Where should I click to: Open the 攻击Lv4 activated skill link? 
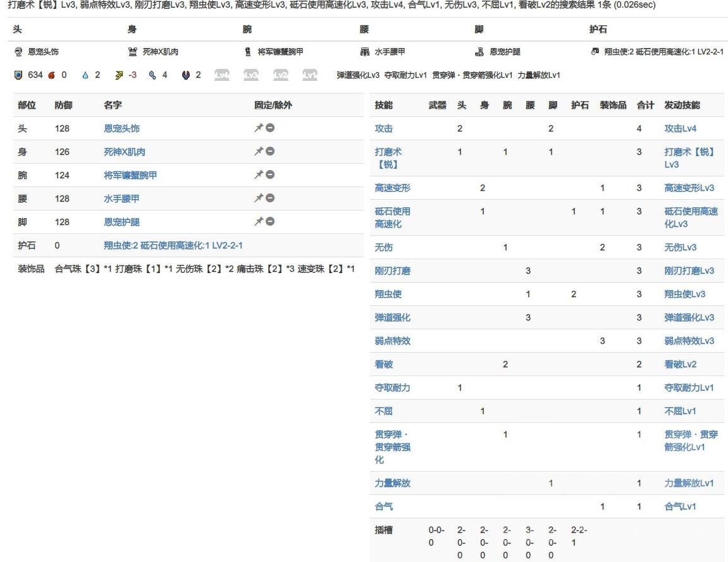pos(680,128)
